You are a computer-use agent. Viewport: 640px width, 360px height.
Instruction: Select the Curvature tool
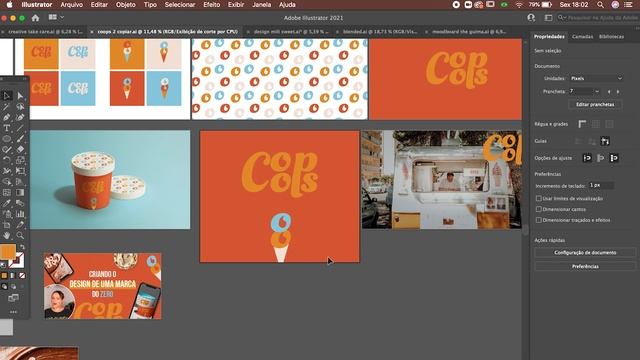pyautogui.click(x=20, y=117)
